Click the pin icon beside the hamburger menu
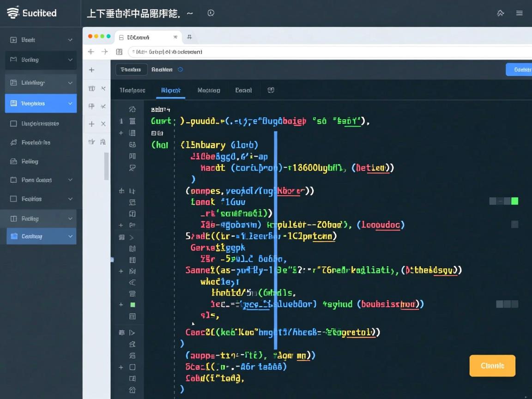Screen dimensions: 532x399 [501, 13]
